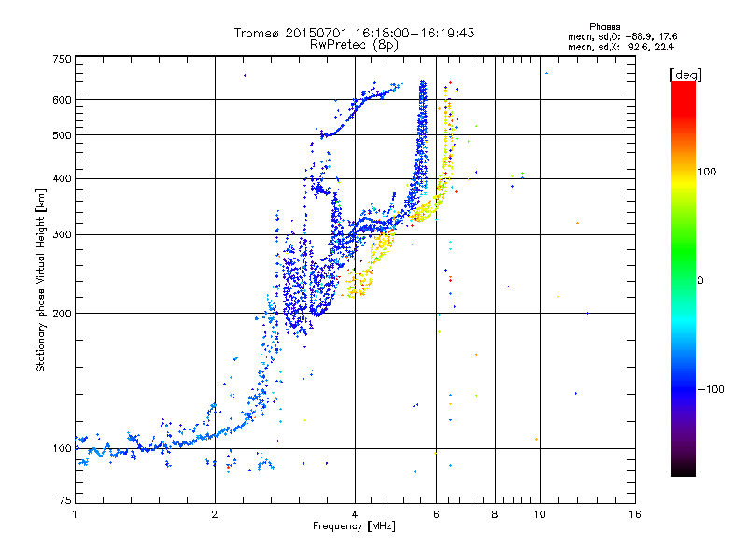This screenshot has height=560, width=747.
Task: Click the '75' y-axis tick label
Action: pos(65,500)
